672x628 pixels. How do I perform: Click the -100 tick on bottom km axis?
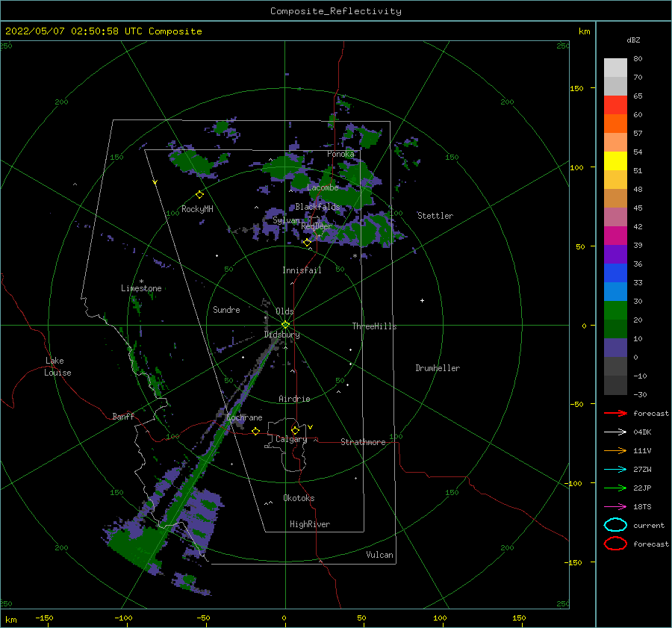123,618
